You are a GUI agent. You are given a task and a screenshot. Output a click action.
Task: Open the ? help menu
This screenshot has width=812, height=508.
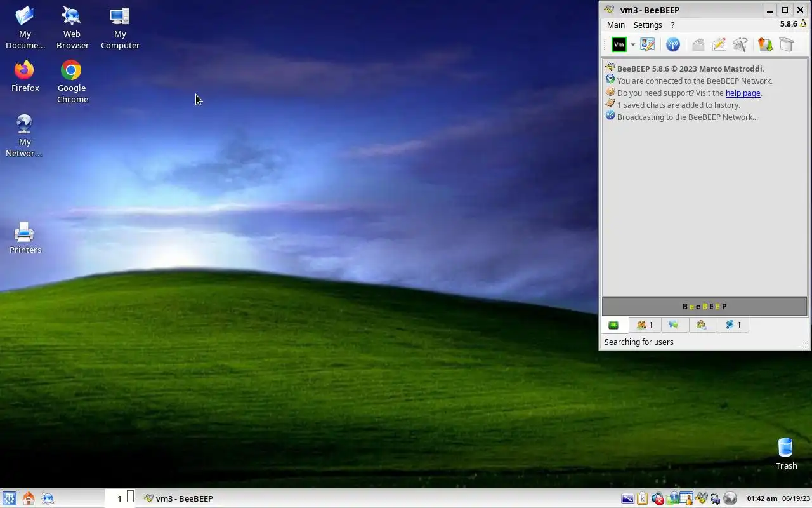(x=672, y=25)
